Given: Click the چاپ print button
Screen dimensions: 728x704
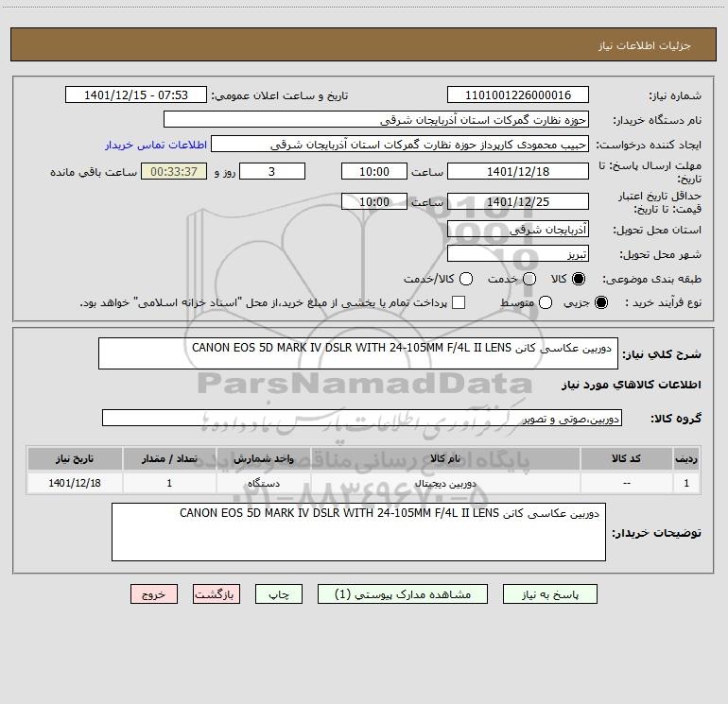Looking at the screenshot, I should (x=279, y=594).
